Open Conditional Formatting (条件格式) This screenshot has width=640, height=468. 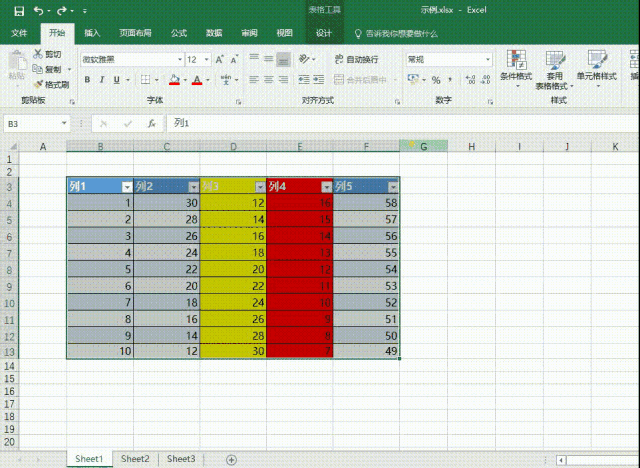(x=514, y=66)
